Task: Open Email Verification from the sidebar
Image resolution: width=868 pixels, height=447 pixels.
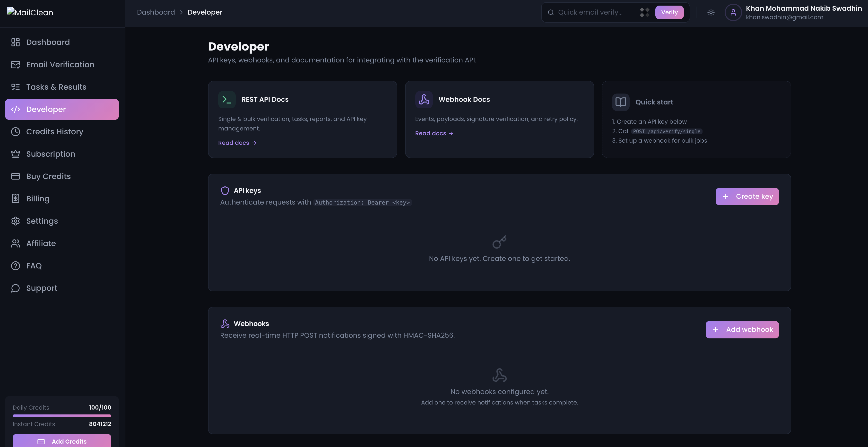Action: click(x=60, y=65)
